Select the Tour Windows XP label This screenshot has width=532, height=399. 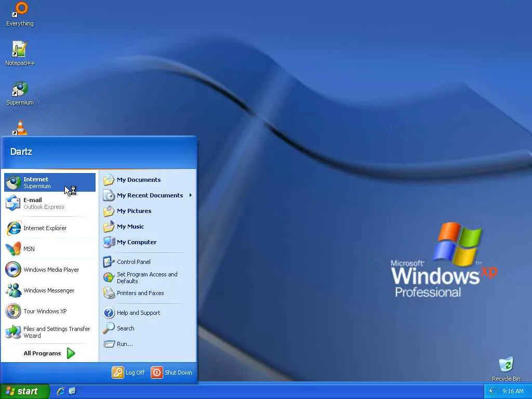pyautogui.click(x=45, y=311)
